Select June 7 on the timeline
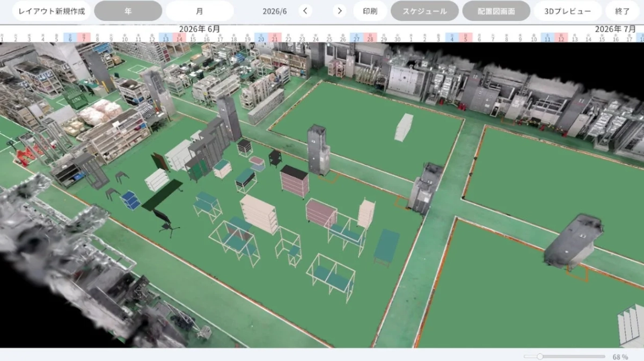Screen dimensions: 644x361 point(84,38)
